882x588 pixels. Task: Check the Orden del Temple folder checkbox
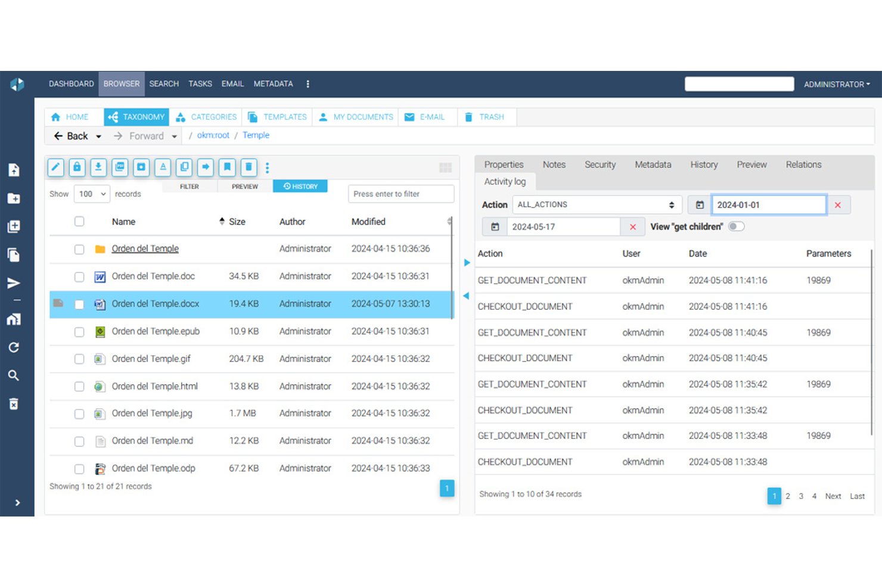[79, 250]
